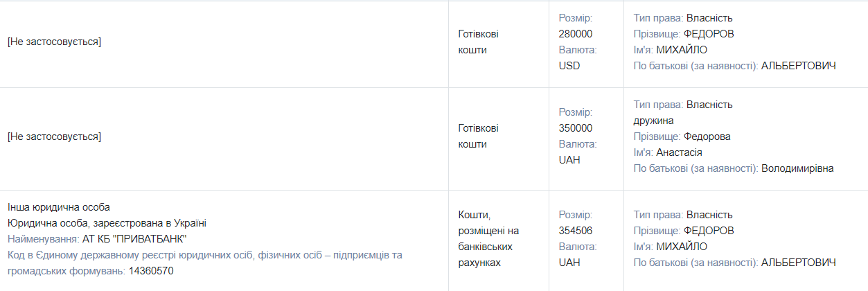Click the "Найменування:" field label
Viewport: 868px width, 291px height.
click(x=44, y=239)
